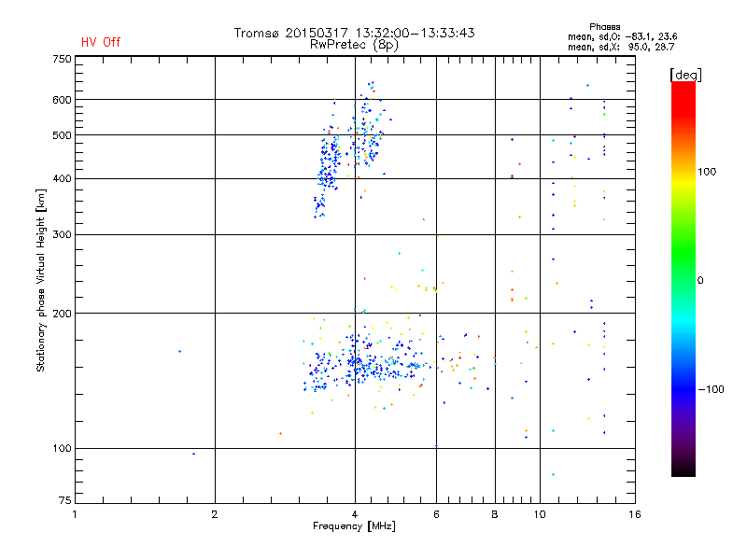Click the y-axis tick label '400'

tap(62, 178)
